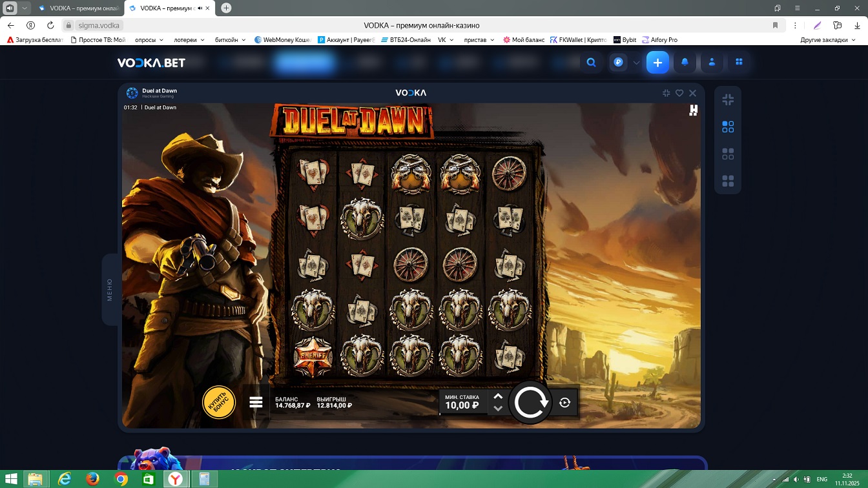Open the autoplay settings icon
The height and width of the screenshot is (488, 868).
coord(564,403)
